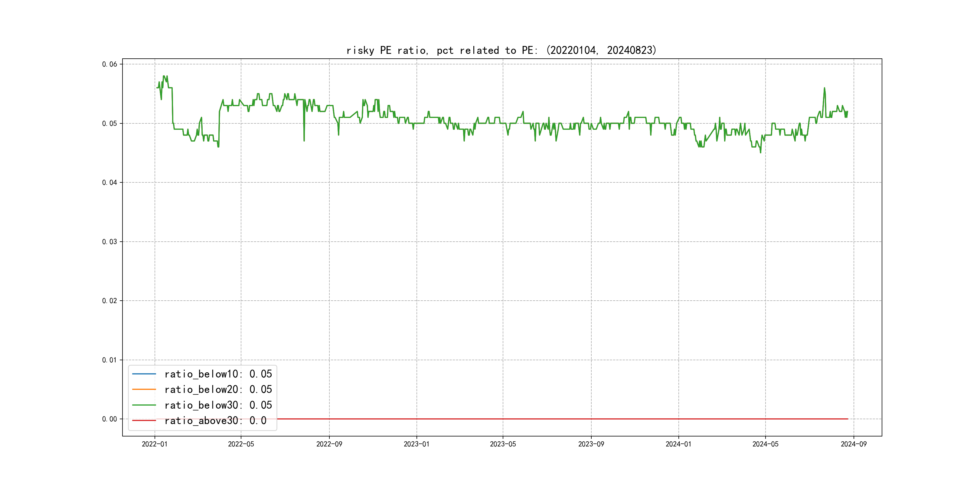Click the 0.06 y-axis tick label
This screenshot has height=490, width=980.
click(x=109, y=64)
